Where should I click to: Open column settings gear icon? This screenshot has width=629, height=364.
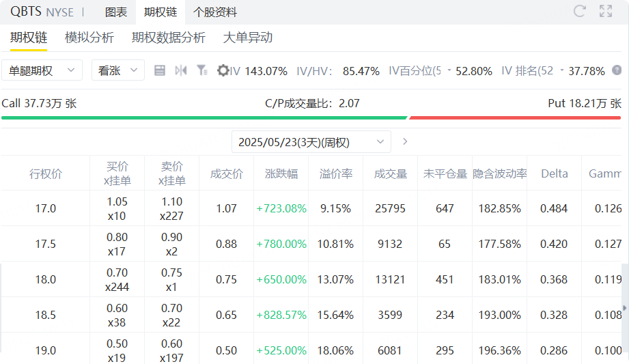[x=223, y=70]
